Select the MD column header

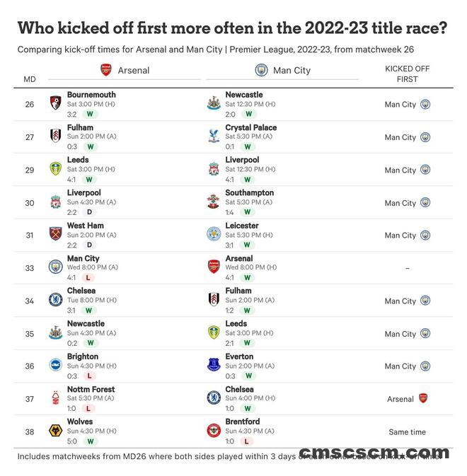click(x=30, y=79)
